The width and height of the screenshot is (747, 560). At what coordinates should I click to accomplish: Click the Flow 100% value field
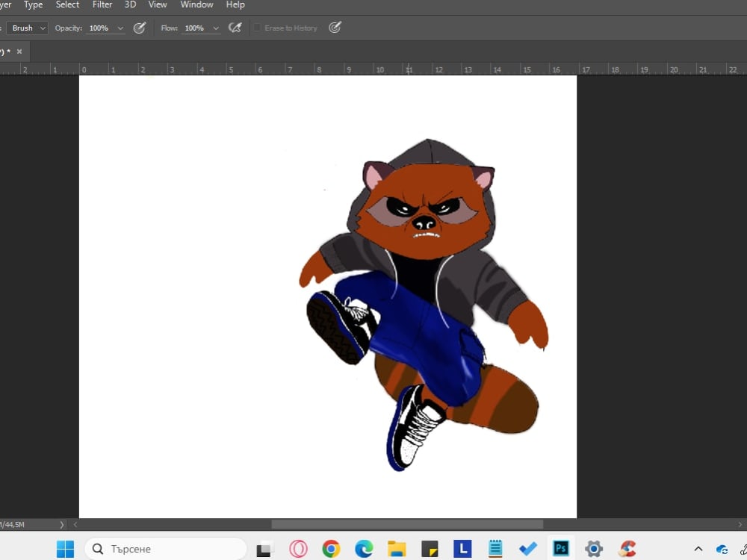tap(194, 28)
